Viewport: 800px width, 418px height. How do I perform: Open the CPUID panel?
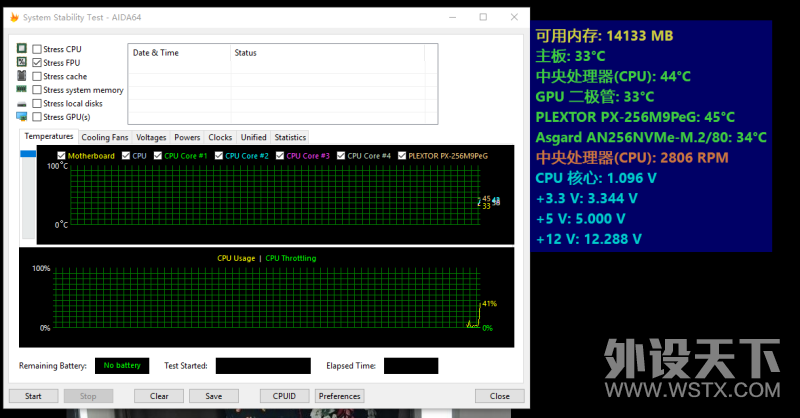(284, 396)
